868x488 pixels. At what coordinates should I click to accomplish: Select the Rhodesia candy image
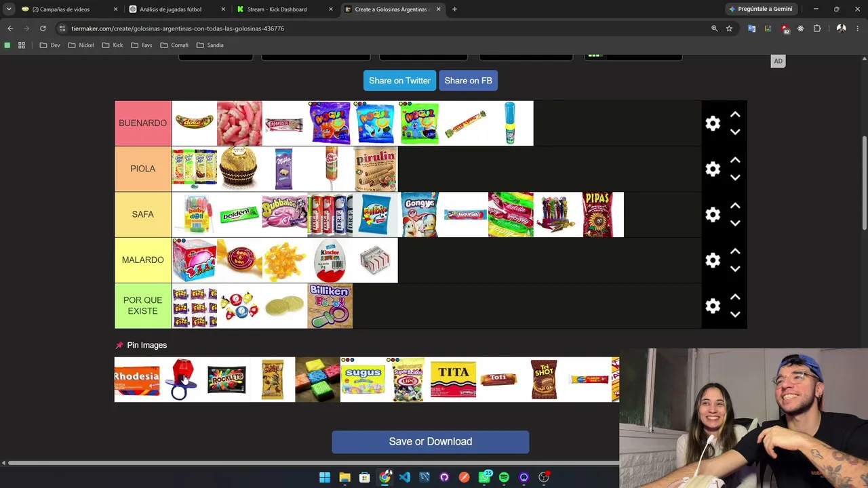[x=137, y=380]
